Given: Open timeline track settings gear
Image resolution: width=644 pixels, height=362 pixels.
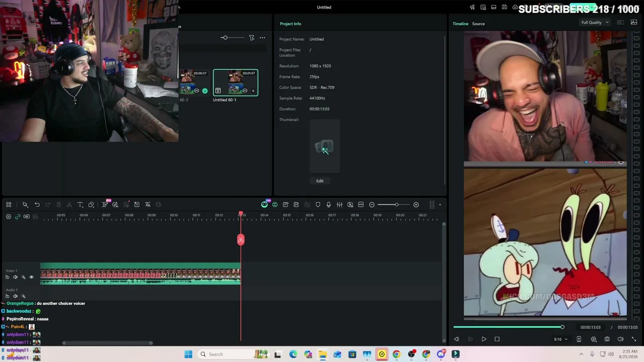Looking at the screenshot, I should pos(9,217).
